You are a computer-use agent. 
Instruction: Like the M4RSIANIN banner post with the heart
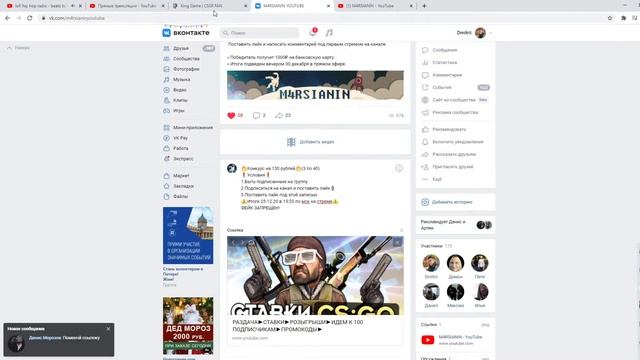point(231,116)
